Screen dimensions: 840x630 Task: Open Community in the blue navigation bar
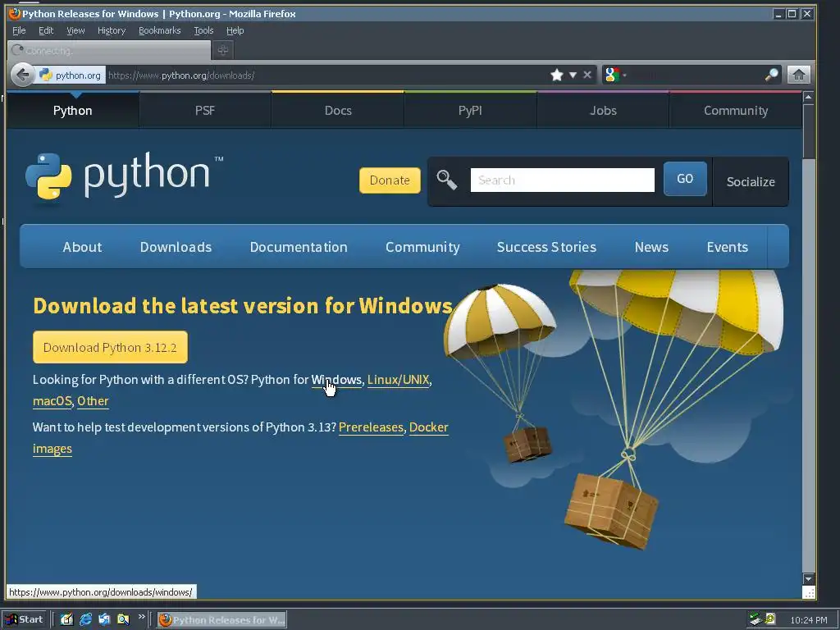click(x=422, y=247)
